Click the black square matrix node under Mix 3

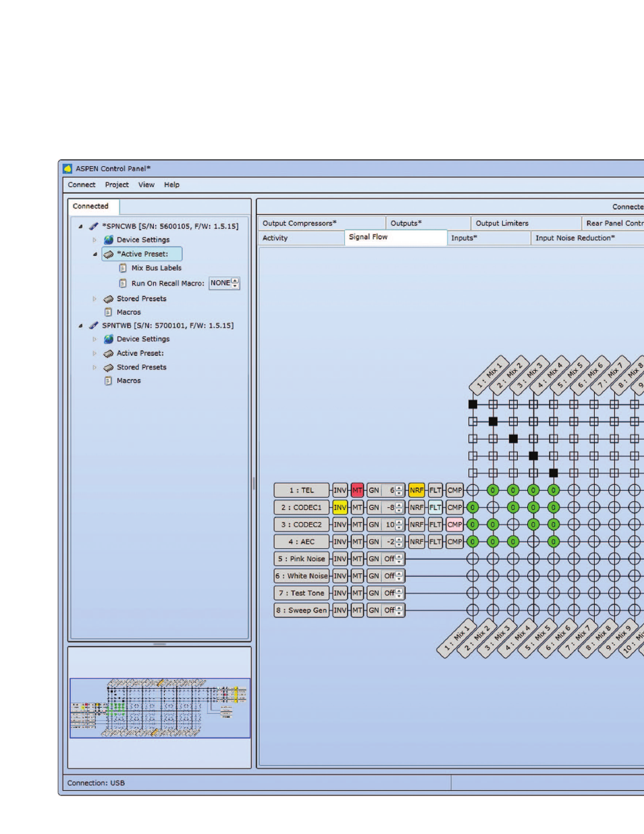tap(513, 439)
